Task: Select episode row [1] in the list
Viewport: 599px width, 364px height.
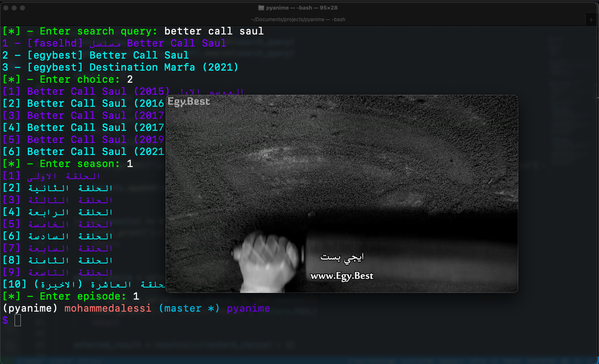Action: click(52, 176)
